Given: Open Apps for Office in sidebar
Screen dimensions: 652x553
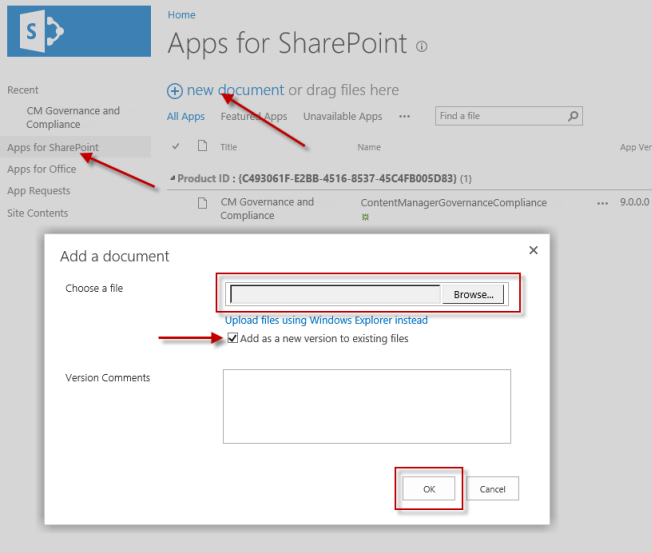Looking at the screenshot, I should [x=42, y=169].
